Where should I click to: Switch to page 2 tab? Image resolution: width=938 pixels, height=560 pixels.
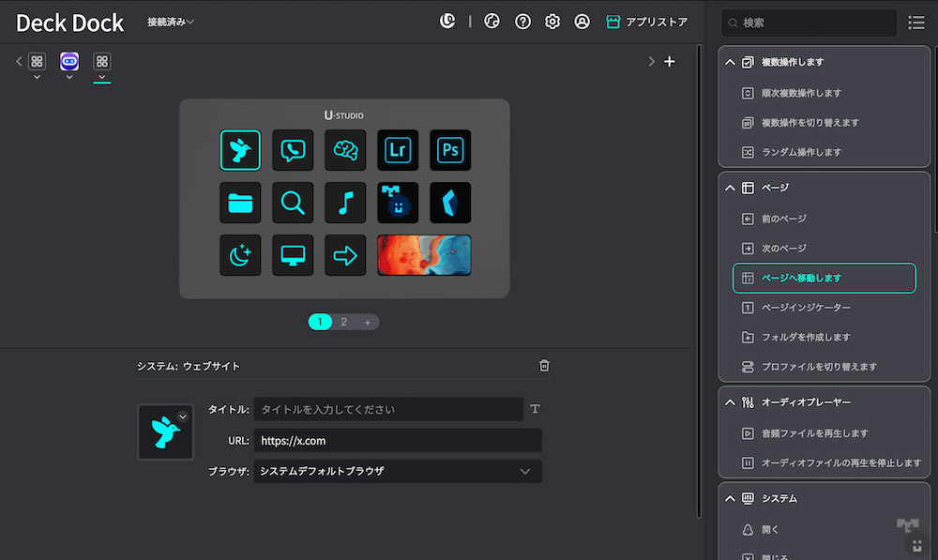[344, 322]
